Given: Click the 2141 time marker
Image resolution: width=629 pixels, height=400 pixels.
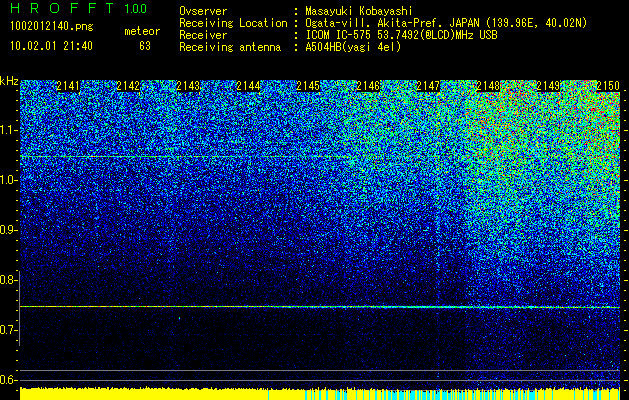Looking at the screenshot, I should 68,86.
